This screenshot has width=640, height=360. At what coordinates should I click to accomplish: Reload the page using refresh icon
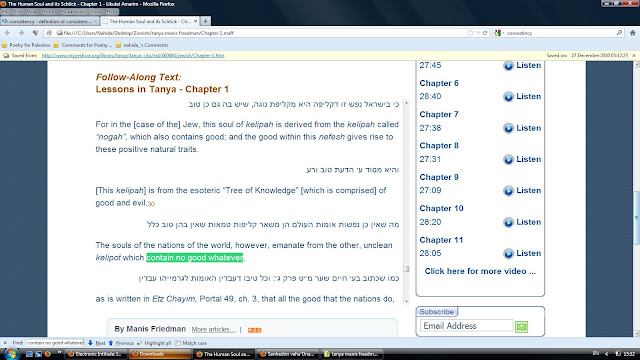485,33
